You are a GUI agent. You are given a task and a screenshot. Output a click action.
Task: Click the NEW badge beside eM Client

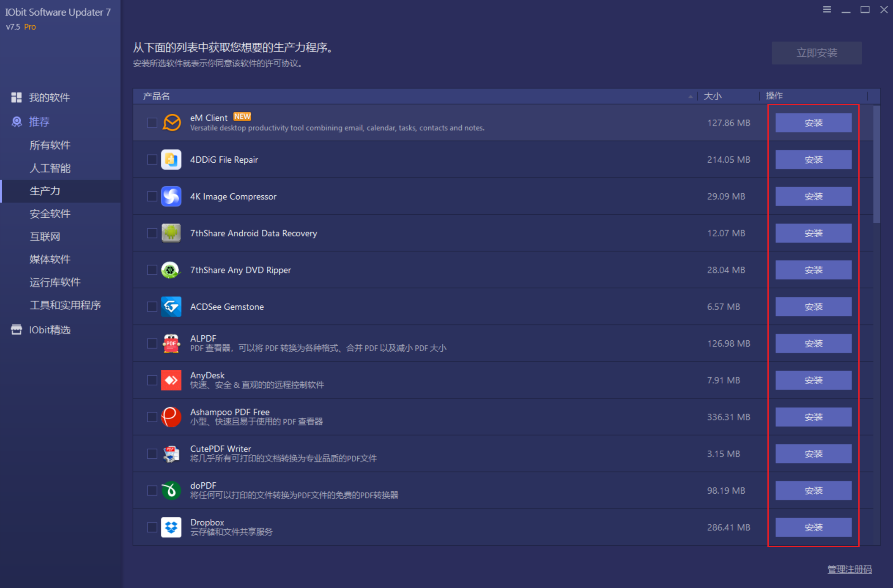tap(242, 116)
